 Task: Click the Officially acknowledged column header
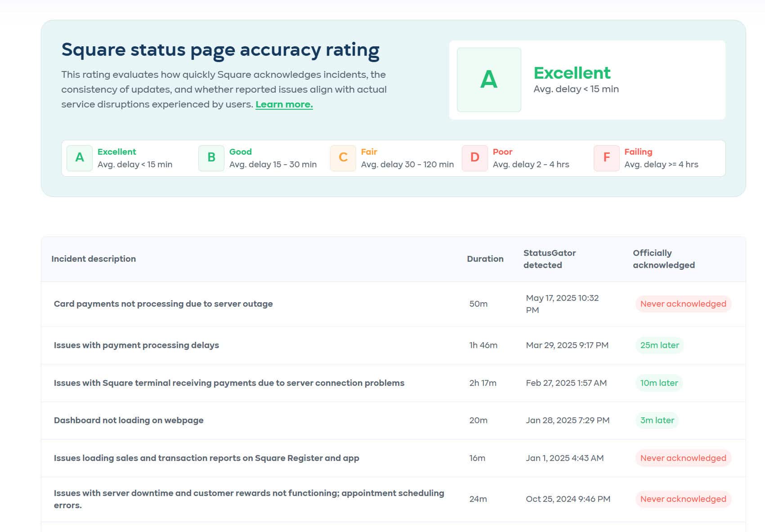coord(663,259)
